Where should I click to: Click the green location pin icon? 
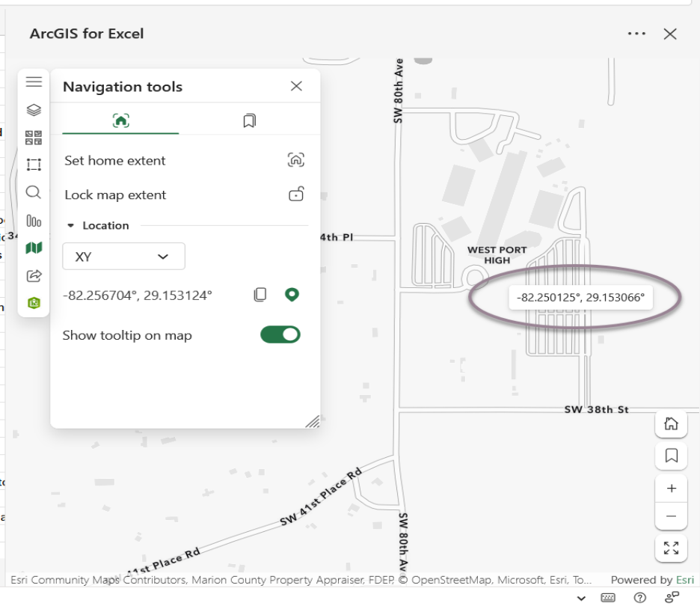click(292, 295)
